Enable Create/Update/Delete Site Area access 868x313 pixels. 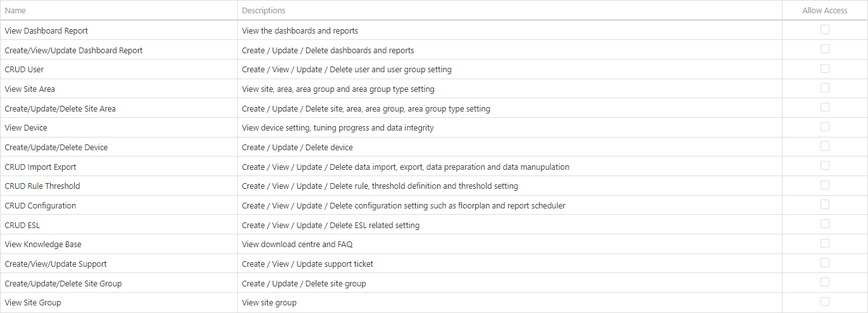coord(825,107)
